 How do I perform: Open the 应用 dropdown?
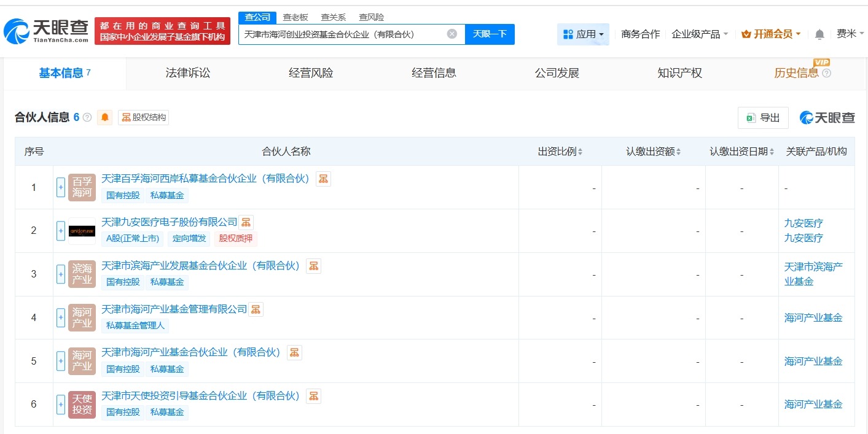[x=582, y=34]
